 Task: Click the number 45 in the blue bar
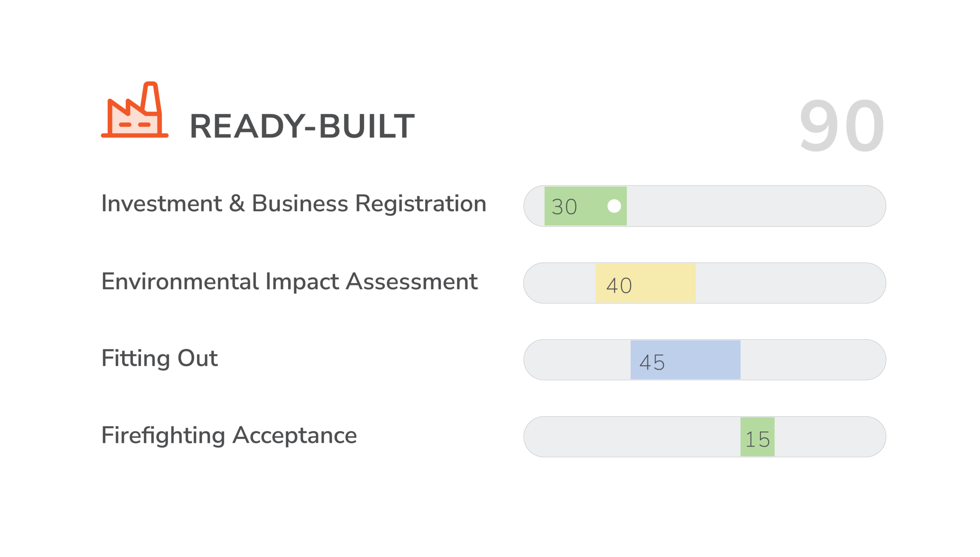tap(652, 362)
